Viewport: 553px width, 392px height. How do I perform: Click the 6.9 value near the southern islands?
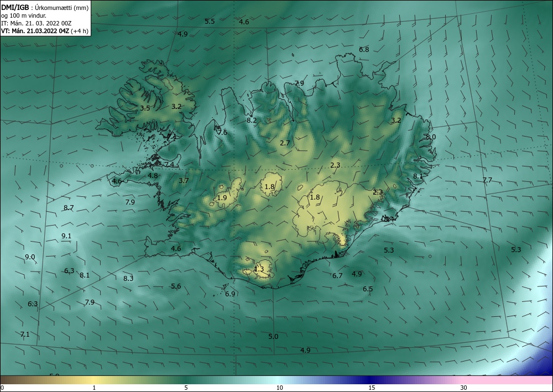pyautogui.click(x=230, y=294)
